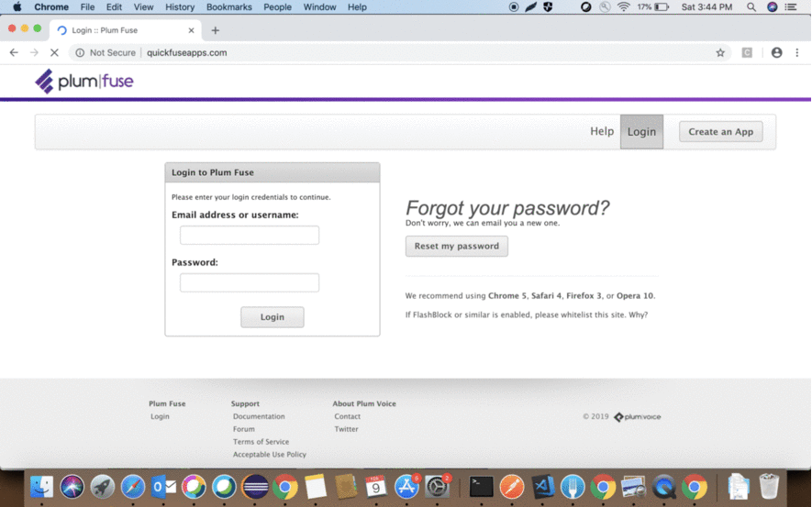Click the browser forward arrow

tap(34, 52)
